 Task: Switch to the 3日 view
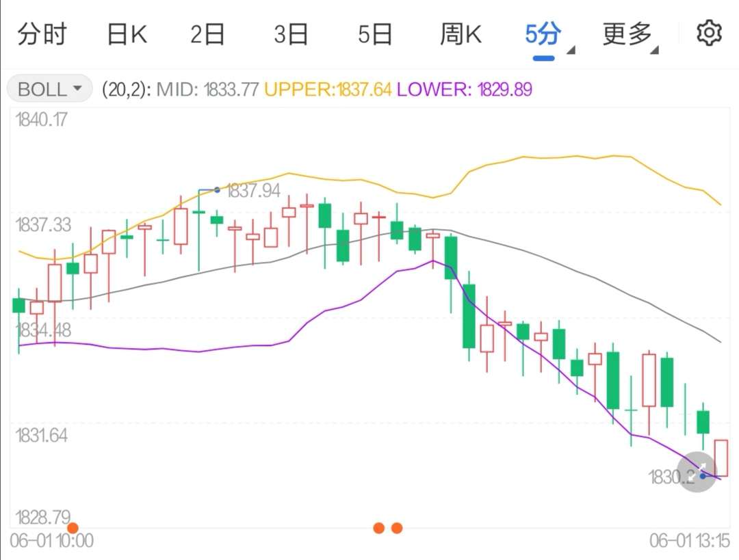(x=291, y=32)
